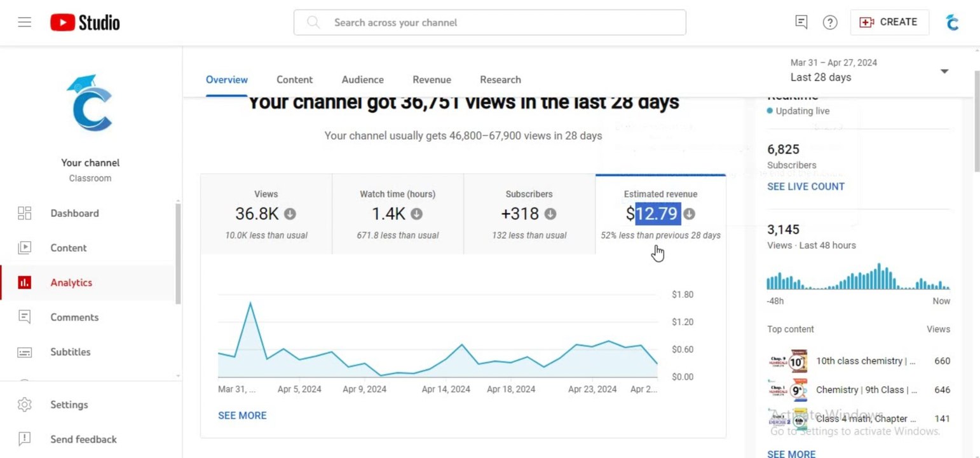
Task: Click the Settings gear icon
Action: [x=24, y=405]
